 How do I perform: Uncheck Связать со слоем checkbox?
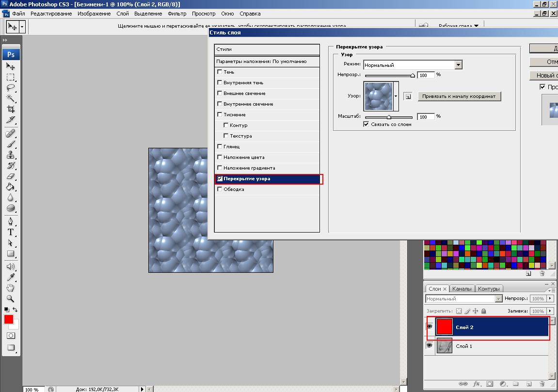click(366, 125)
